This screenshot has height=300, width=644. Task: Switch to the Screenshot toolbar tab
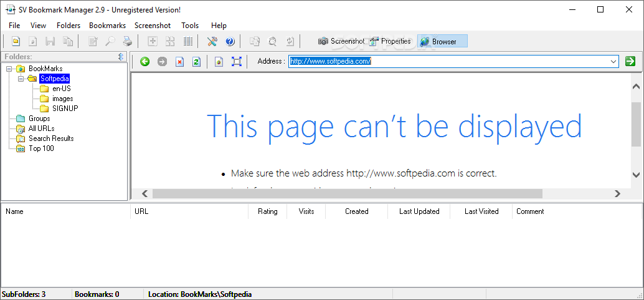[341, 41]
